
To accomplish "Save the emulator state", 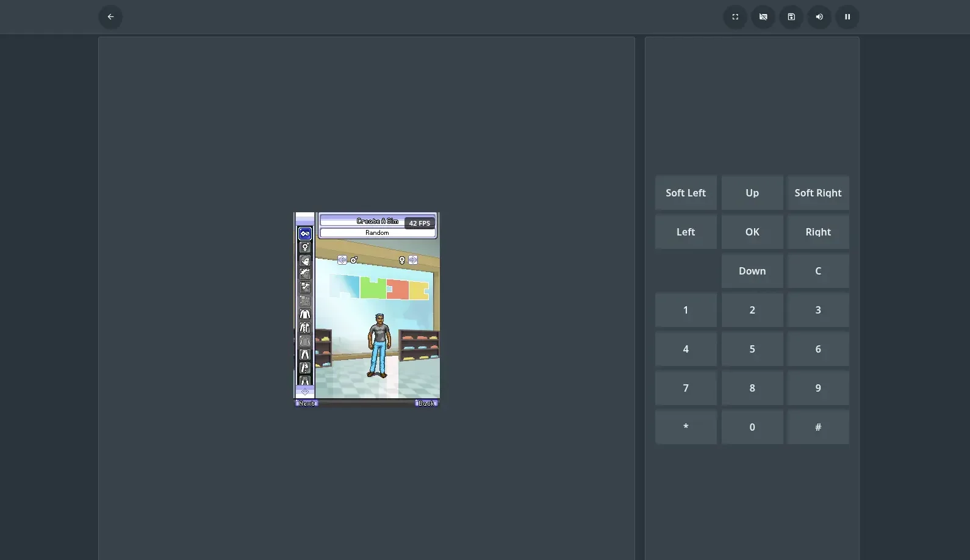I will point(791,16).
